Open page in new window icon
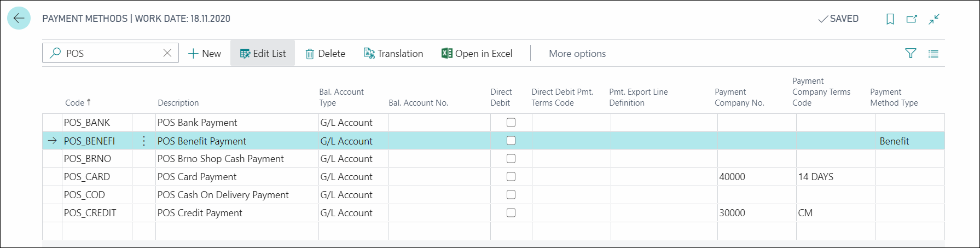Screen dimensions: 980x248 (912, 19)
